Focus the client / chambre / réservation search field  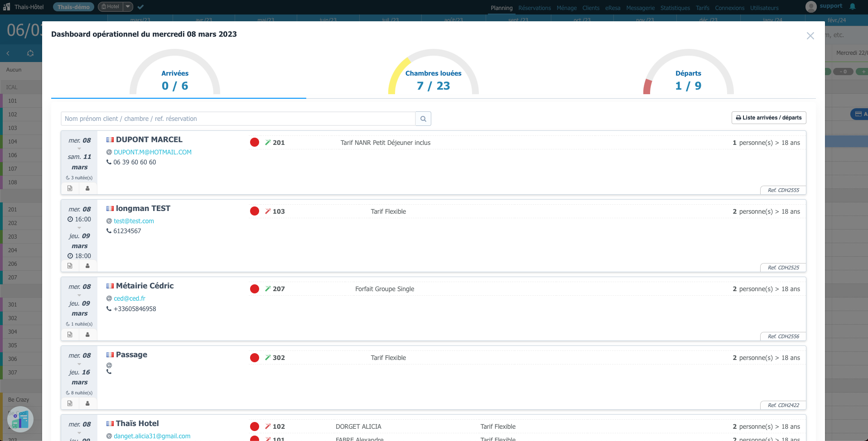coord(238,119)
